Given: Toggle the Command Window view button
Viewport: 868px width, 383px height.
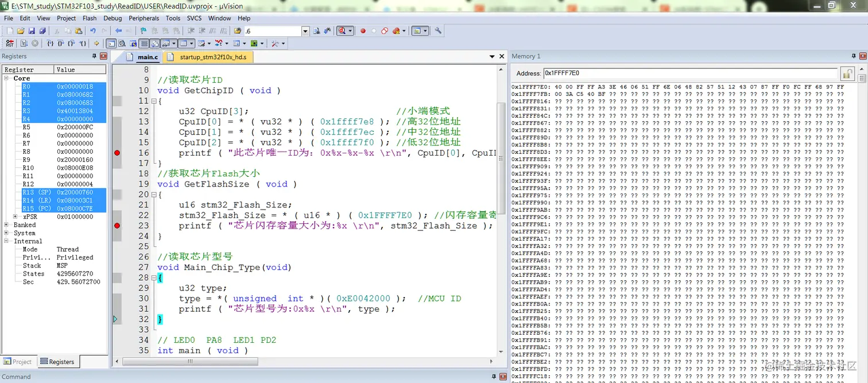Looking at the screenshot, I should click(111, 44).
